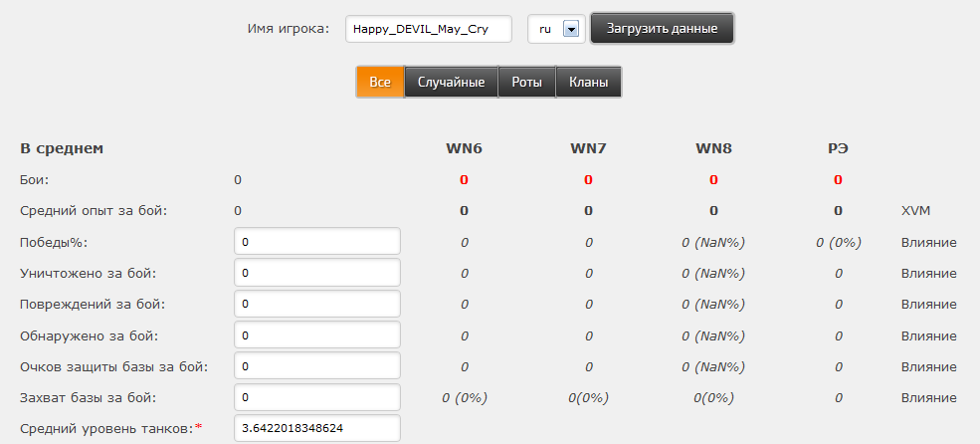Click the Средний опыт за бой label
980x444 pixels.
(x=94, y=211)
